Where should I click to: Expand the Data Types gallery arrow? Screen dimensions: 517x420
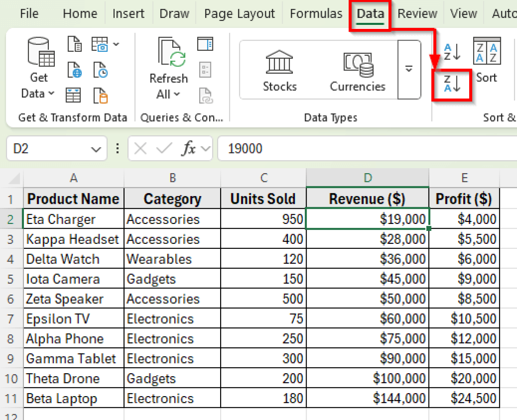pyautogui.click(x=409, y=70)
